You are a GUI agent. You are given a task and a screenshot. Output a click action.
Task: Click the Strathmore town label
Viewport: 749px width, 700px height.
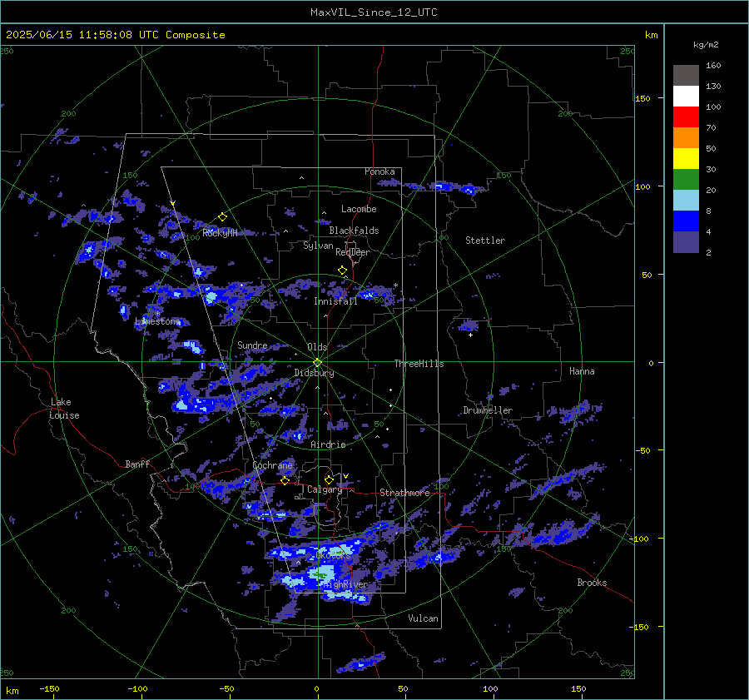coord(404,493)
